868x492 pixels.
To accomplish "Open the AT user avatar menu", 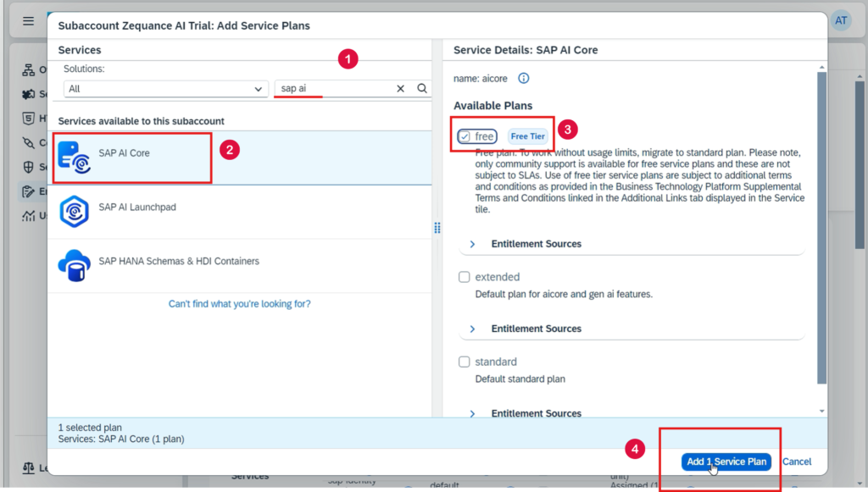I will (x=841, y=20).
